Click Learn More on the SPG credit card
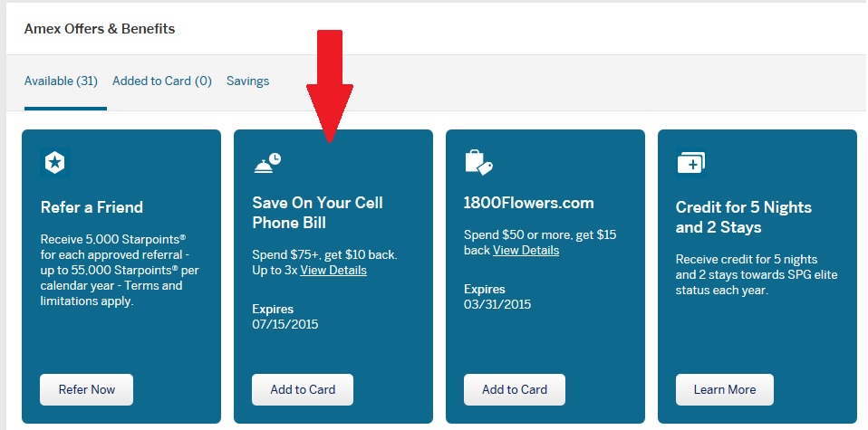The image size is (868, 430). [x=725, y=389]
